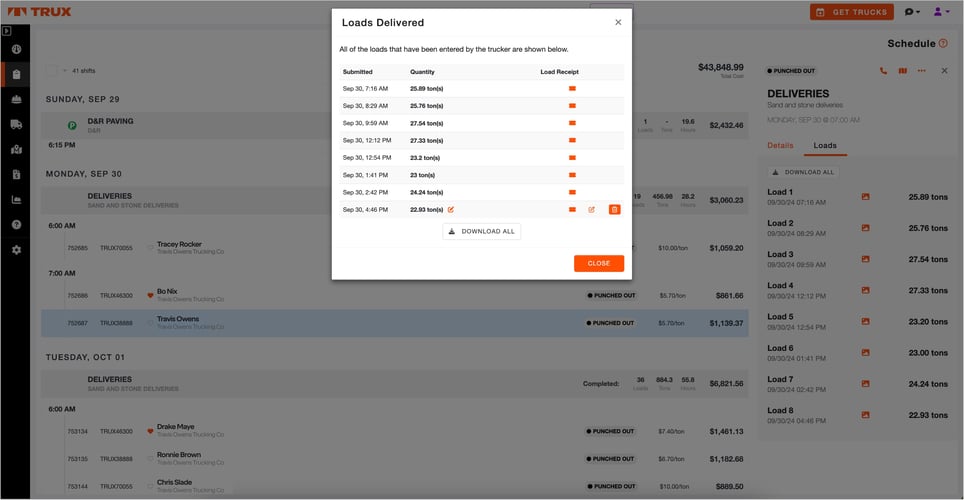Edit quantity icon beside 22.93 ton(s)

pos(451,210)
